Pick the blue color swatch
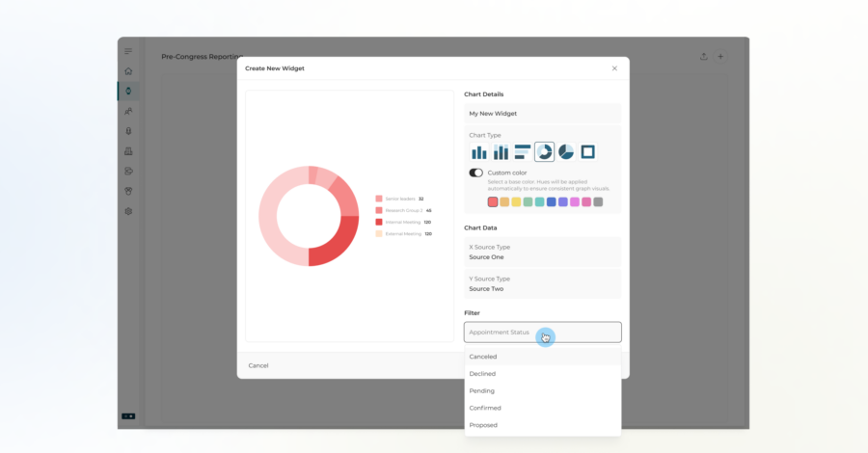 point(552,201)
